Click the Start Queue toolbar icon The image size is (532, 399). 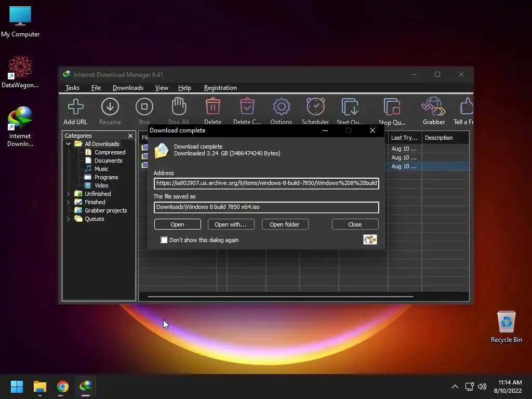coord(350,112)
